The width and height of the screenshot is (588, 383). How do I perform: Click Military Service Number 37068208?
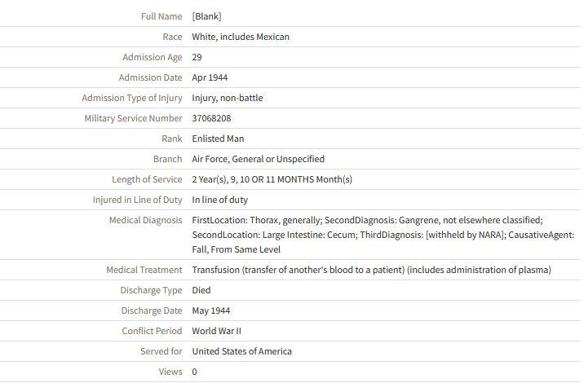coord(211,118)
